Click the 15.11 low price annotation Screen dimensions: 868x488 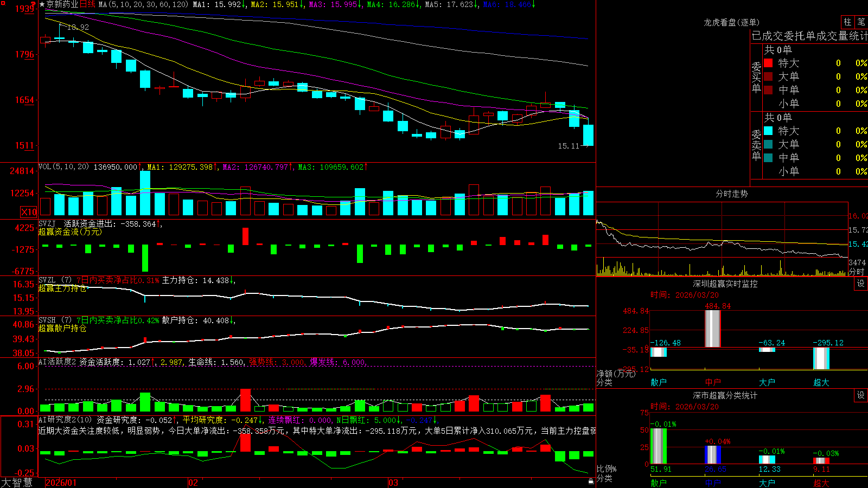[569, 146]
